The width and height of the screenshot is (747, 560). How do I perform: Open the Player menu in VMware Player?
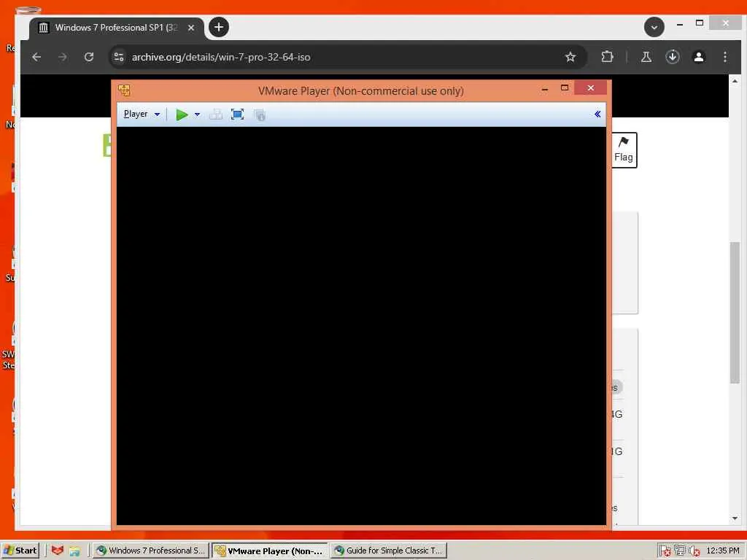(x=142, y=114)
